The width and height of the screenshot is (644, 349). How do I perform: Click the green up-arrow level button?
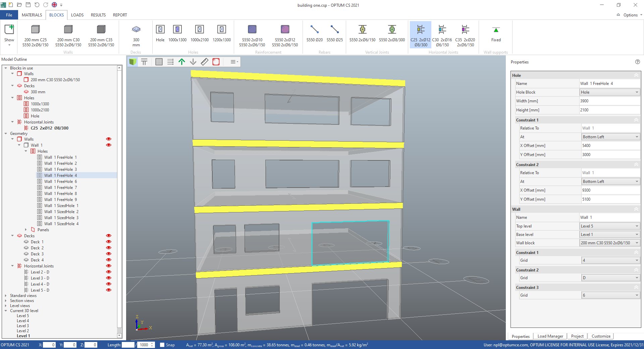182,62
